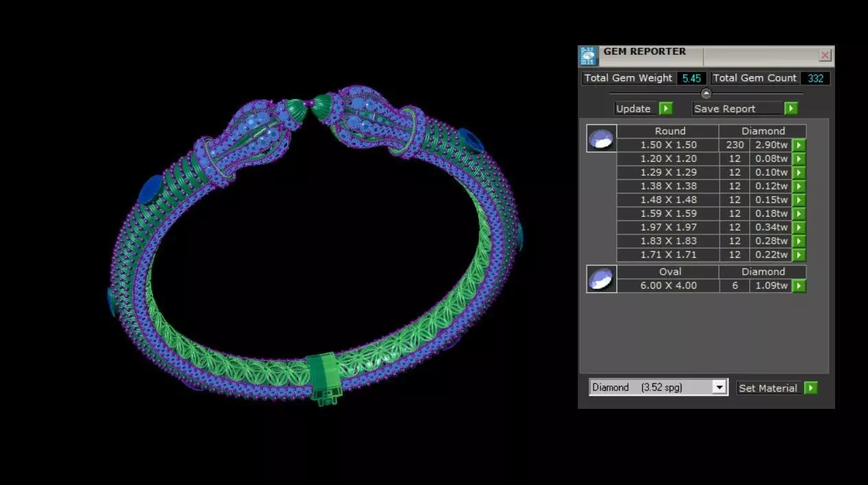Select the 1.59 X 1.59 size cell

click(668, 214)
